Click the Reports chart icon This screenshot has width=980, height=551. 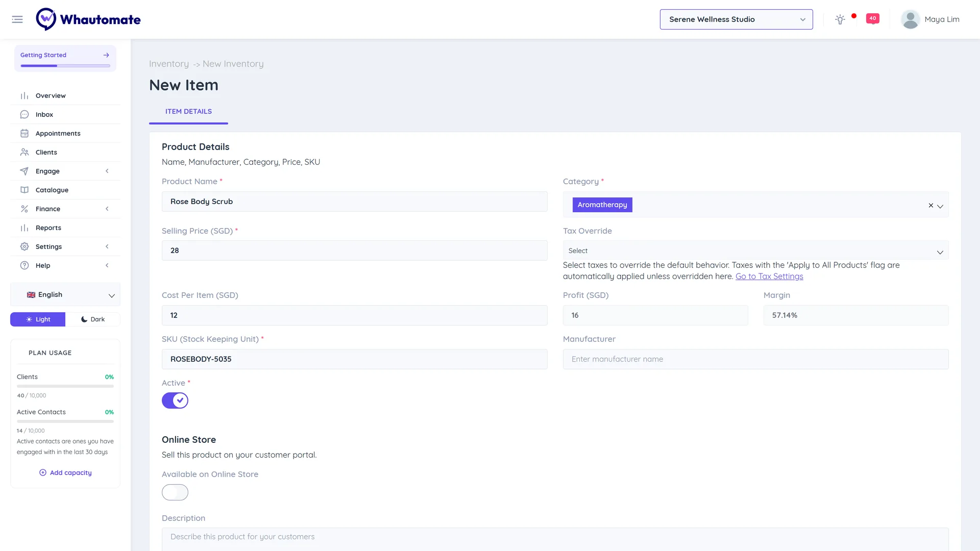coord(24,228)
